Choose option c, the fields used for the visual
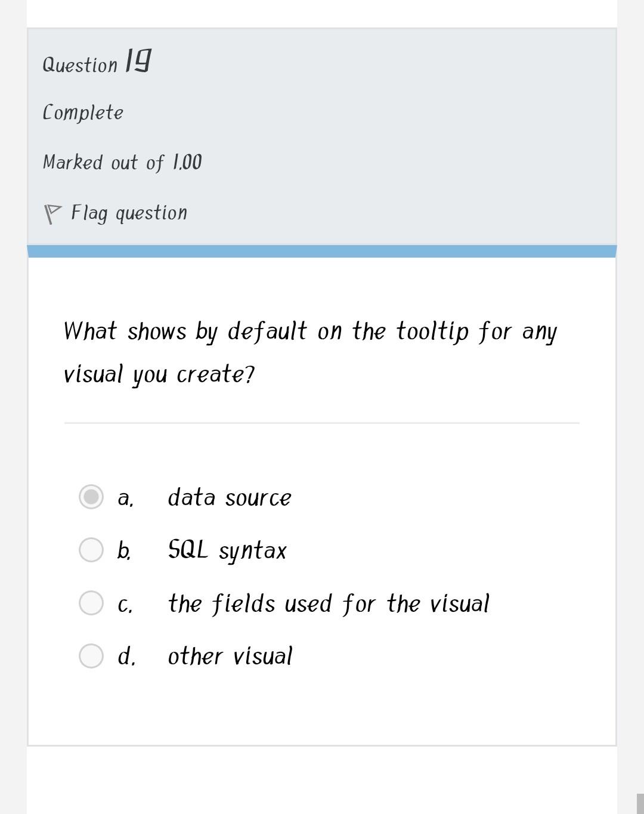This screenshot has height=814, width=644. (92, 603)
